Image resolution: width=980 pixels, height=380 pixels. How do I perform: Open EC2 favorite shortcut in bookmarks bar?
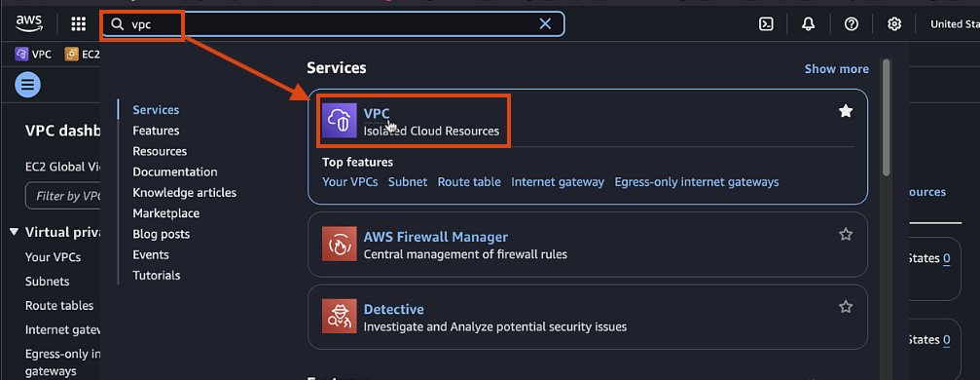pos(83,55)
